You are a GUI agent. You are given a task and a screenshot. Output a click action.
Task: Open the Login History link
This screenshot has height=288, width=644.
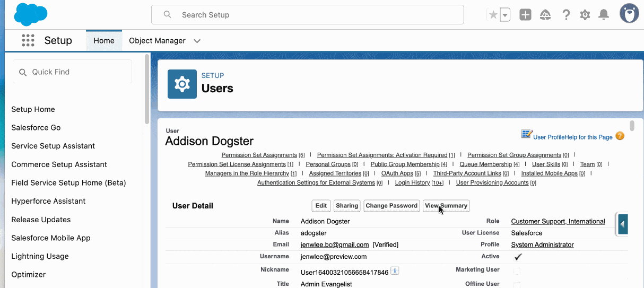[412, 182]
